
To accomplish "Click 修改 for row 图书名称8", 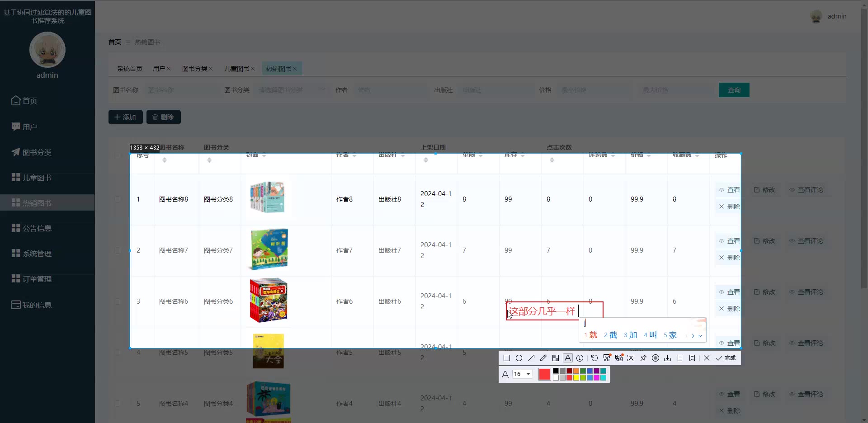I will pos(764,190).
